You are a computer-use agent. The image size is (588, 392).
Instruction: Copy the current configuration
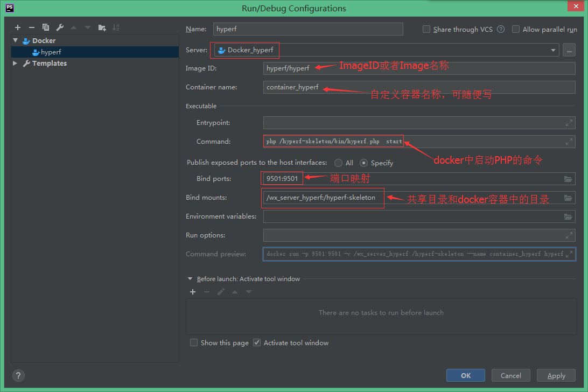point(45,27)
